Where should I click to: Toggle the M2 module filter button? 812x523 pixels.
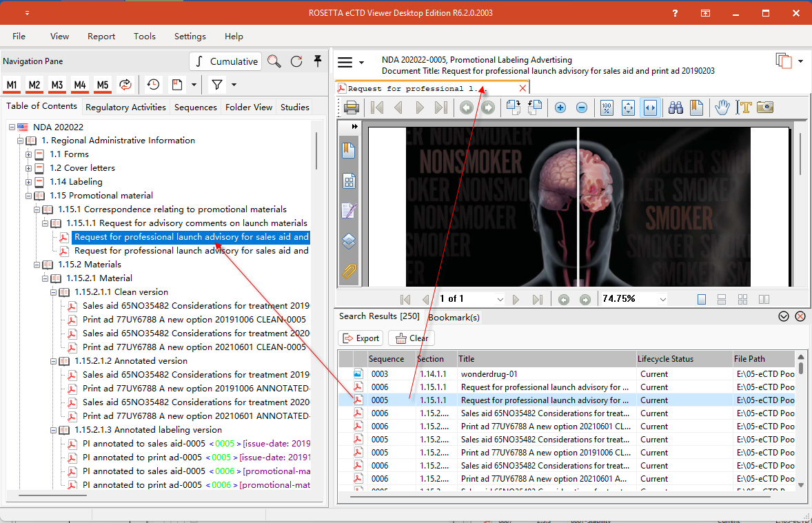pyautogui.click(x=34, y=85)
